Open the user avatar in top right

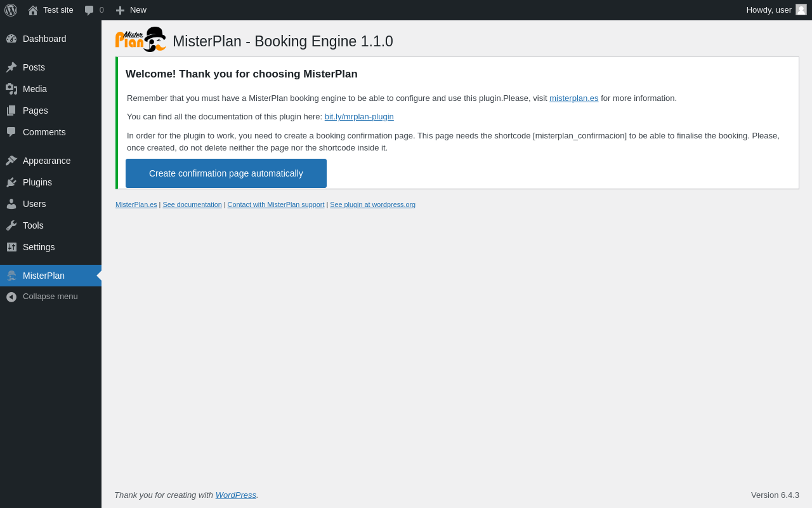801,10
